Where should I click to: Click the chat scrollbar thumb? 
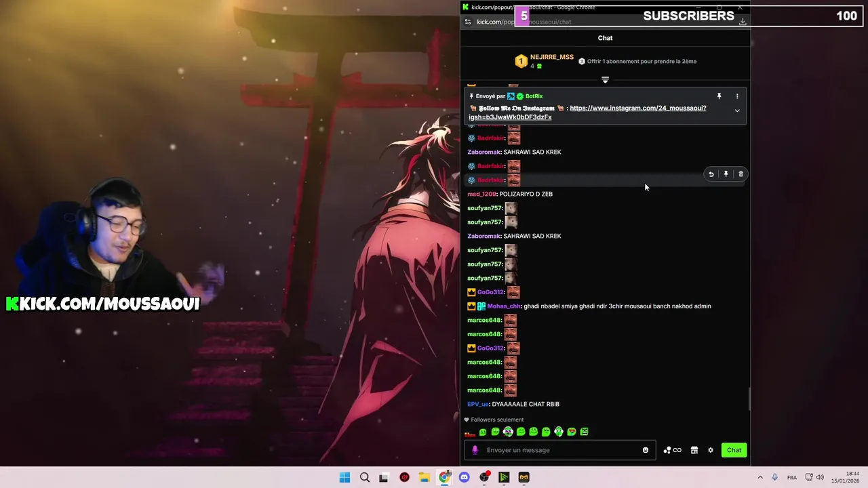(x=749, y=399)
